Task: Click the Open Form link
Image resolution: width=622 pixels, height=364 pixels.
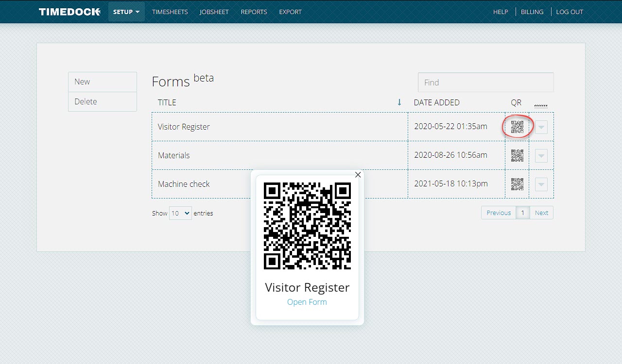Action: pos(307,302)
